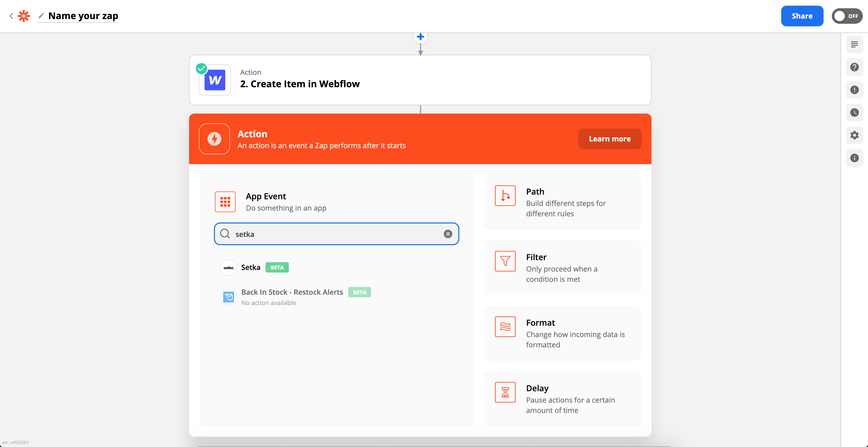Click the green checkmark on the Webflow step
Image resolution: width=868 pixels, height=447 pixels.
(x=202, y=68)
